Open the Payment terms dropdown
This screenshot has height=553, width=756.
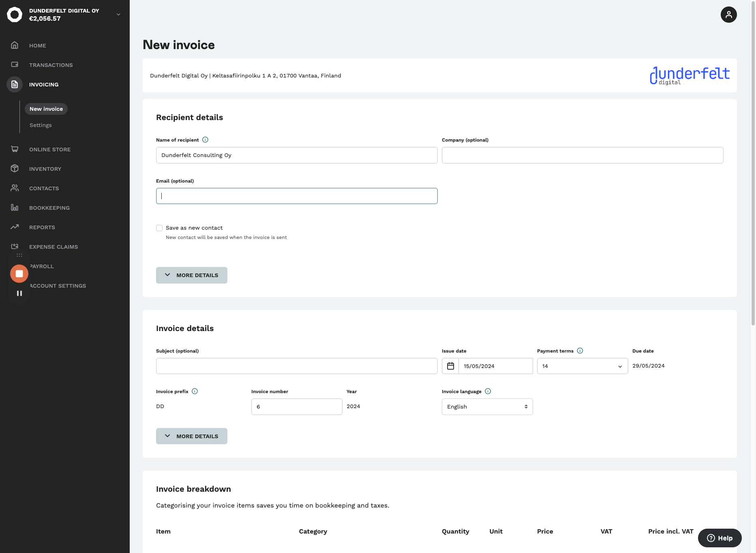tap(582, 366)
